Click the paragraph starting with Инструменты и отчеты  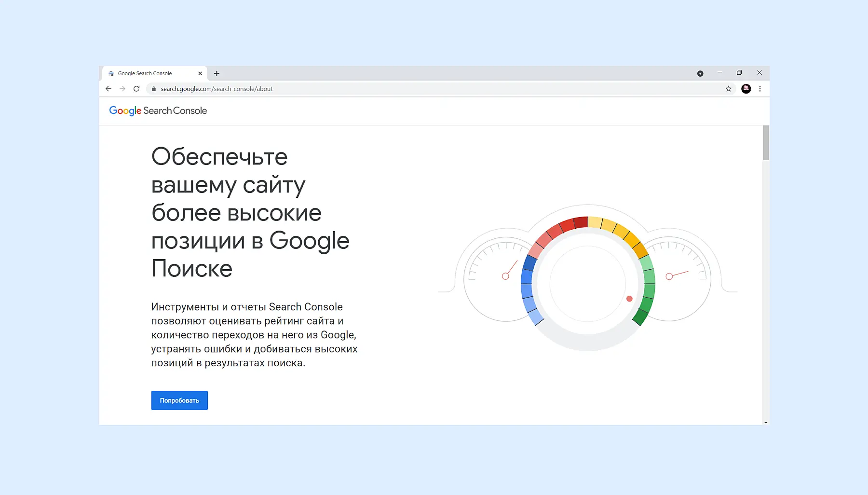254,335
